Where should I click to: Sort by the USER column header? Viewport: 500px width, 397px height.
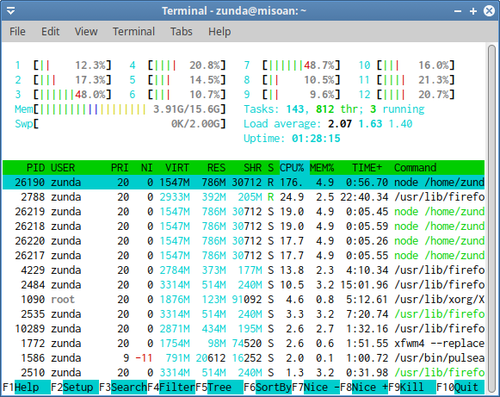63,167
